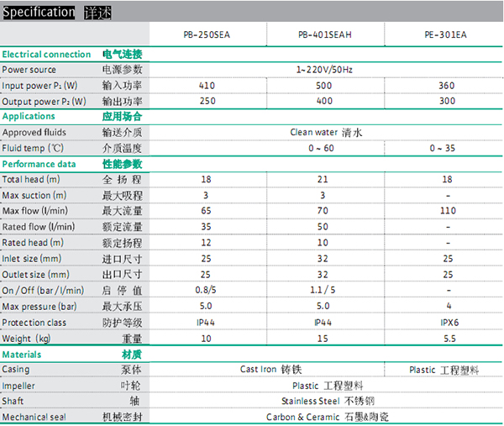Click the Performance data section heading
The height and width of the screenshot is (426, 504).
point(39,165)
